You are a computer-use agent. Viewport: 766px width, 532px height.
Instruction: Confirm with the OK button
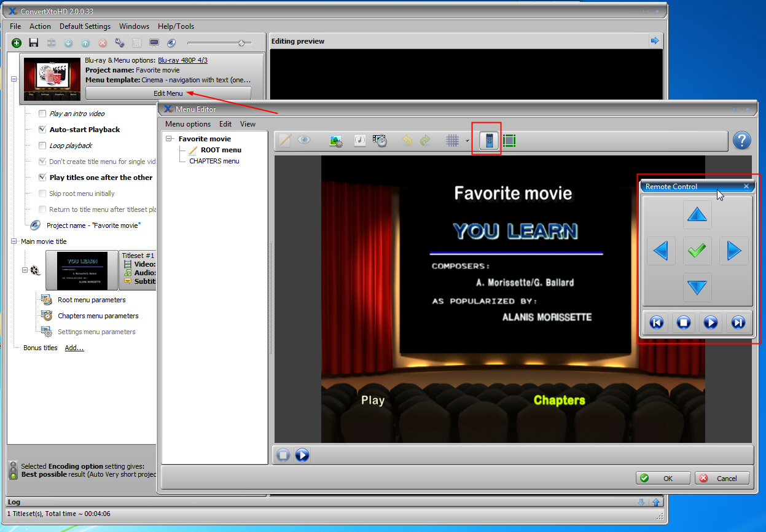pyautogui.click(x=662, y=479)
